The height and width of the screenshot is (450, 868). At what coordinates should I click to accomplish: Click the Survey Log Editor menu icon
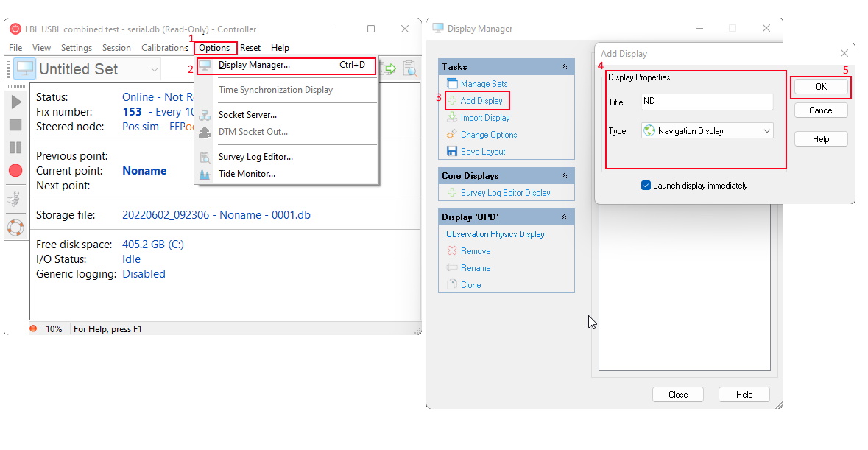click(205, 157)
